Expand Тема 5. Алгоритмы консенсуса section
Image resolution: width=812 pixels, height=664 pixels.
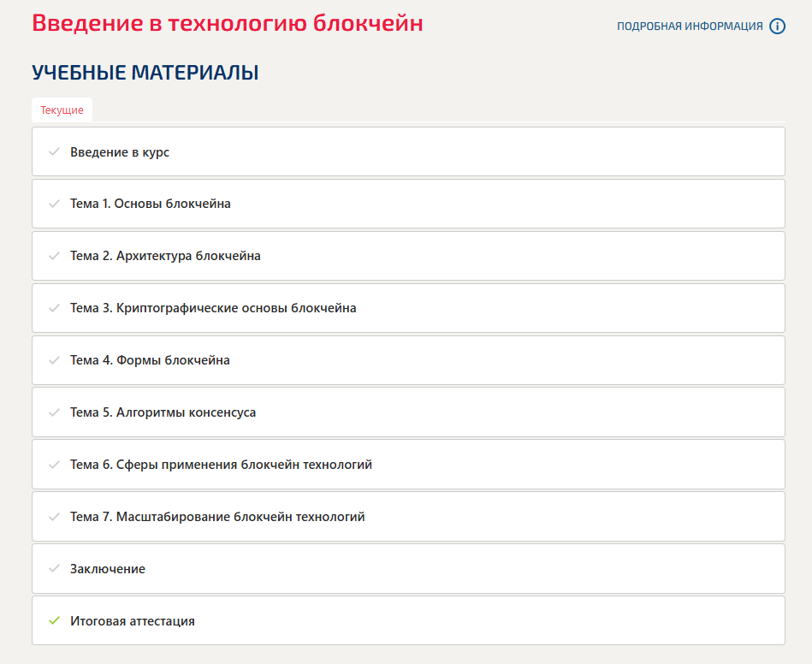[x=163, y=412]
